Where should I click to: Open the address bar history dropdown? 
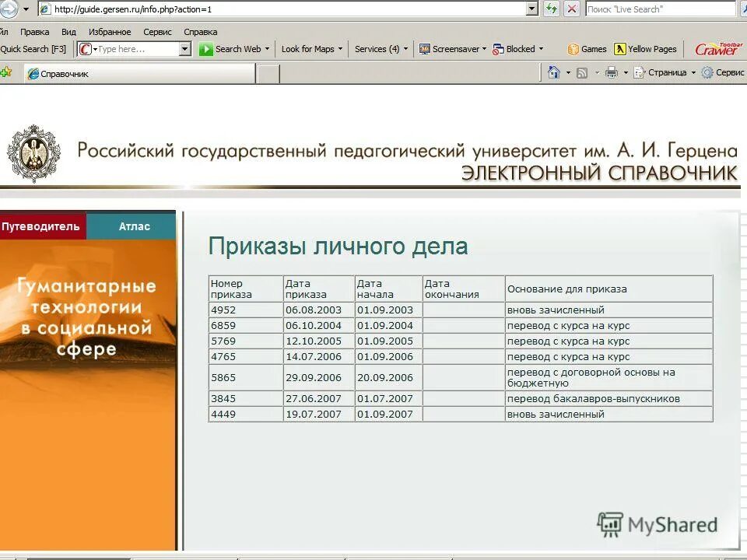533,9
